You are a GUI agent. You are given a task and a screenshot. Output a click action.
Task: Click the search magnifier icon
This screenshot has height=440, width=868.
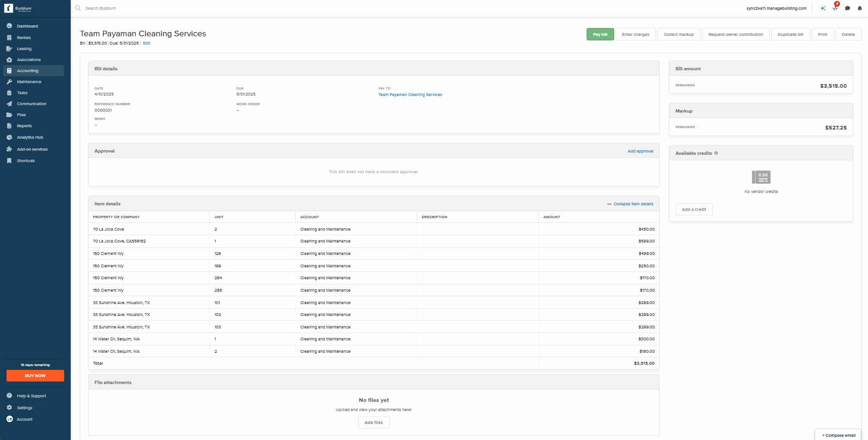coord(78,8)
